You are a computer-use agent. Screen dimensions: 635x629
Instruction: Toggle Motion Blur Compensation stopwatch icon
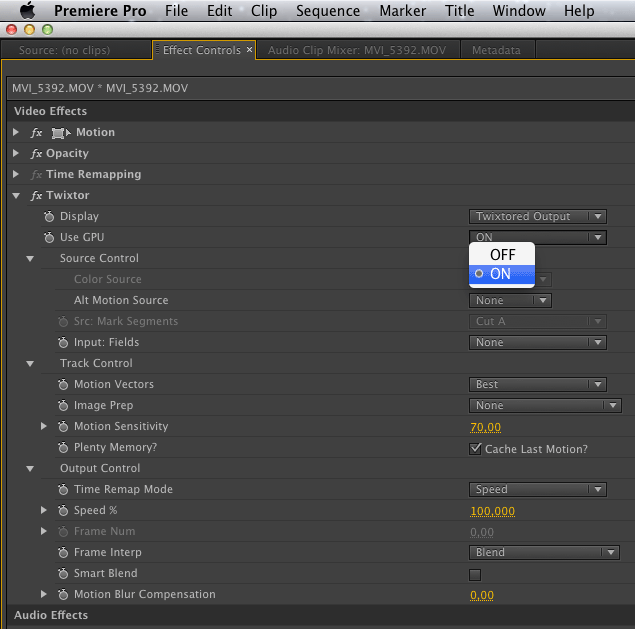point(63,595)
